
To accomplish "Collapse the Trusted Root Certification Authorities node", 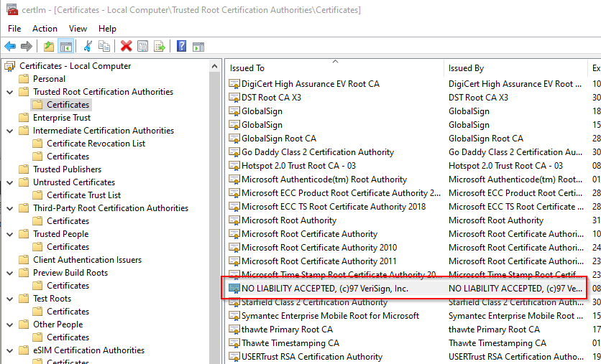I will 10,92.
